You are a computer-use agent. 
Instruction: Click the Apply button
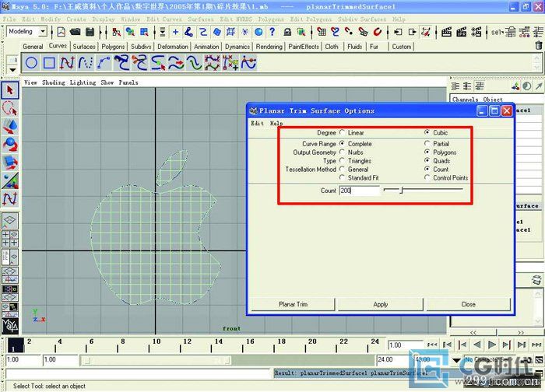click(x=380, y=304)
